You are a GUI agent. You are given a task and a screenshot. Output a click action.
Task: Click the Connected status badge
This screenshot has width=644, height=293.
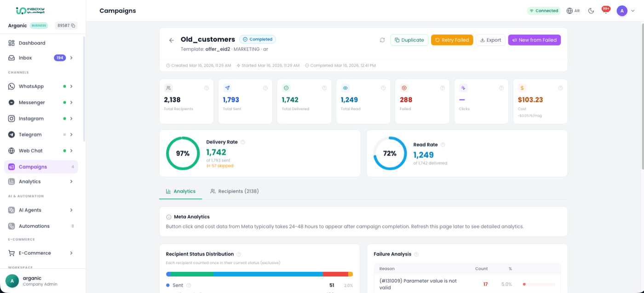[x=544, y=11]
